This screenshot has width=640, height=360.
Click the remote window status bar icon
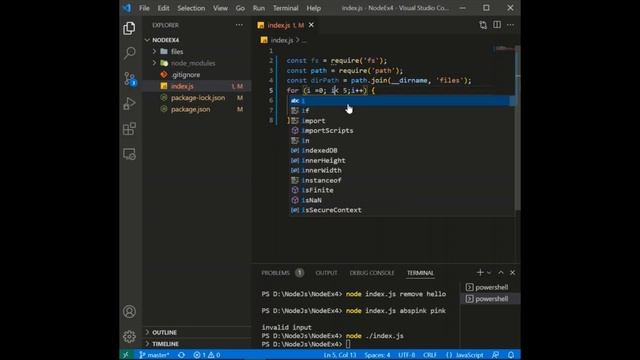point(126,355)
